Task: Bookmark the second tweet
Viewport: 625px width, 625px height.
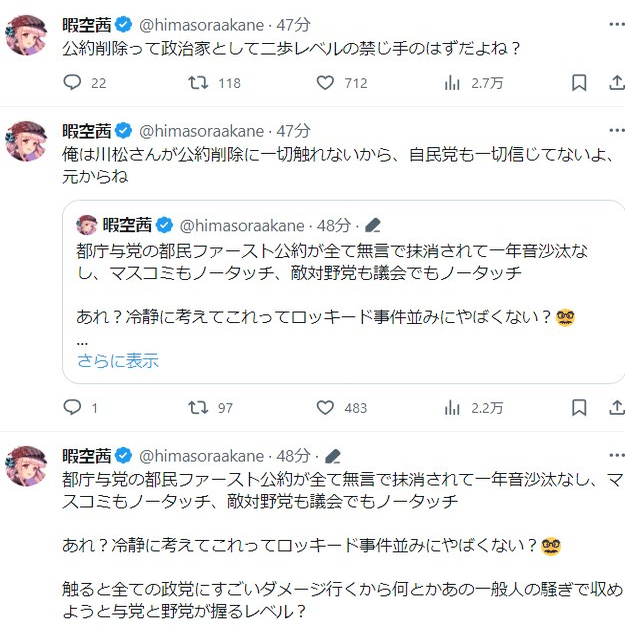Action: (x=579, y=408)
